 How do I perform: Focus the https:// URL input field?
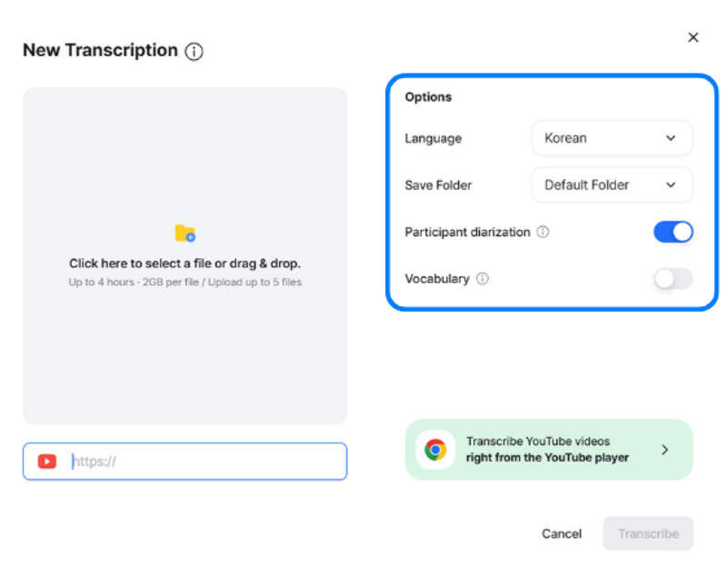pyautogui.click(x=185, y=462)
